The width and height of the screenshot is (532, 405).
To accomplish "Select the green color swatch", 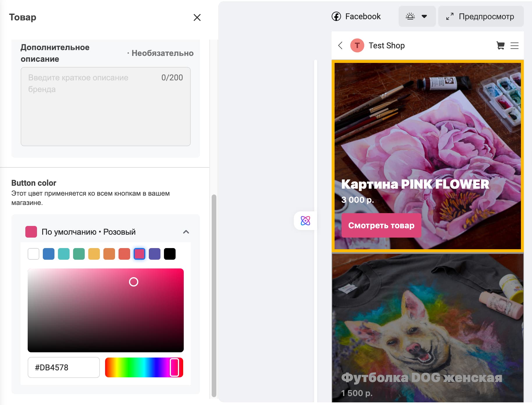I will (x=79, y=254).
